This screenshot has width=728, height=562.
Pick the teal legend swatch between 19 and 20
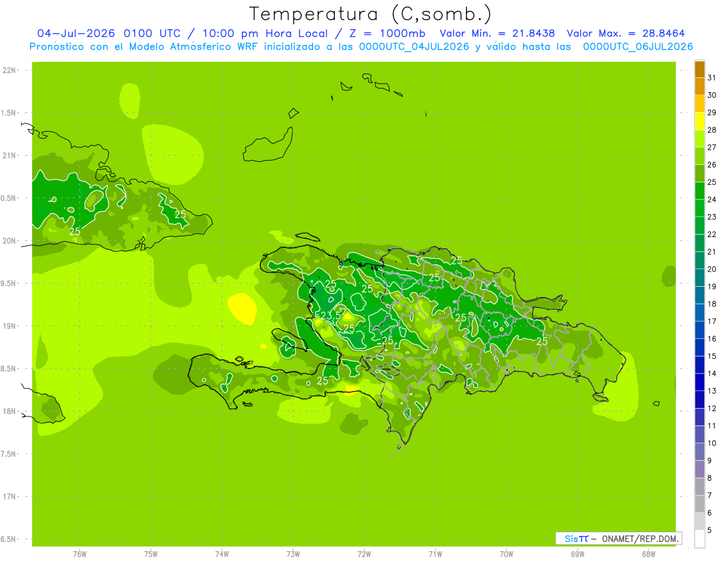(699, 278)
